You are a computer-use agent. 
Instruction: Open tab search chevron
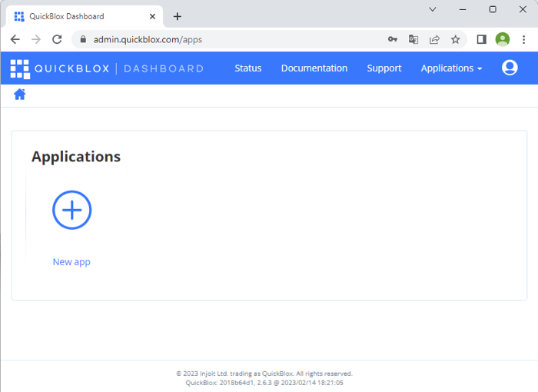[x=433, y=9]
